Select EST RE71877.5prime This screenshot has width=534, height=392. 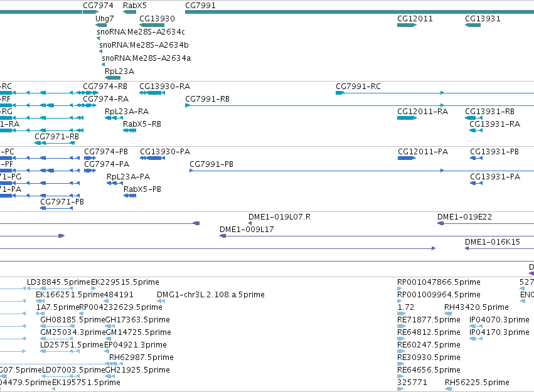coord(429,320)
